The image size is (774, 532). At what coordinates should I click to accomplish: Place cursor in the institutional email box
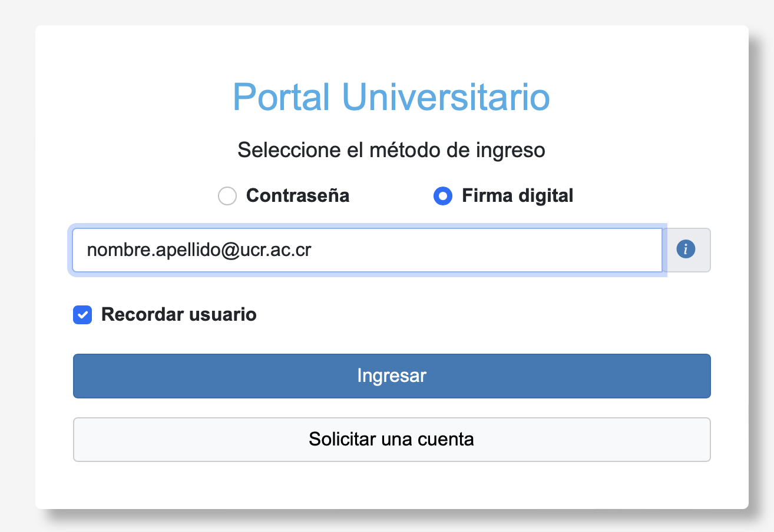(x=367, y=250)
